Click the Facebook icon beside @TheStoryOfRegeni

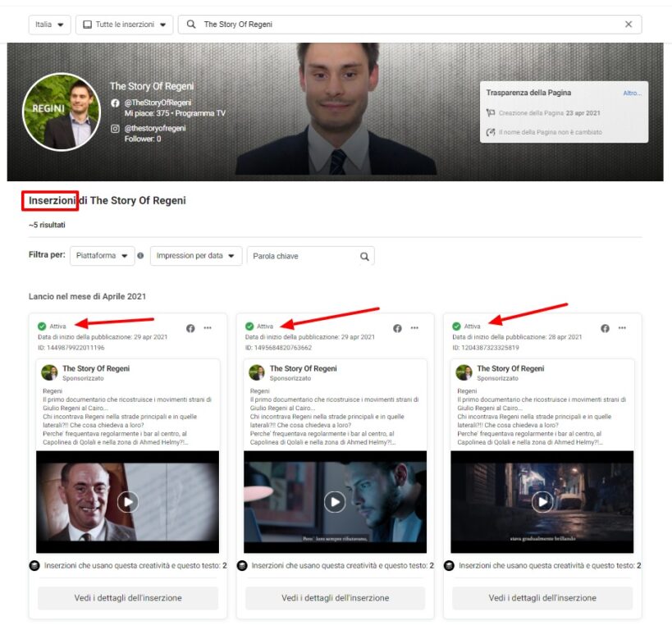click(115, 103)
